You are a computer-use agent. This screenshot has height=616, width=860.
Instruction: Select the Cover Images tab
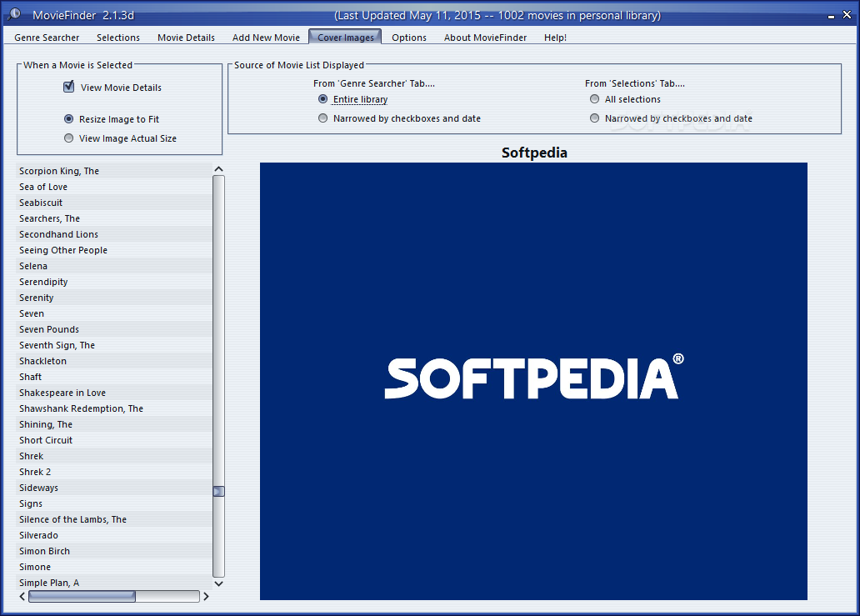(346, 38)
